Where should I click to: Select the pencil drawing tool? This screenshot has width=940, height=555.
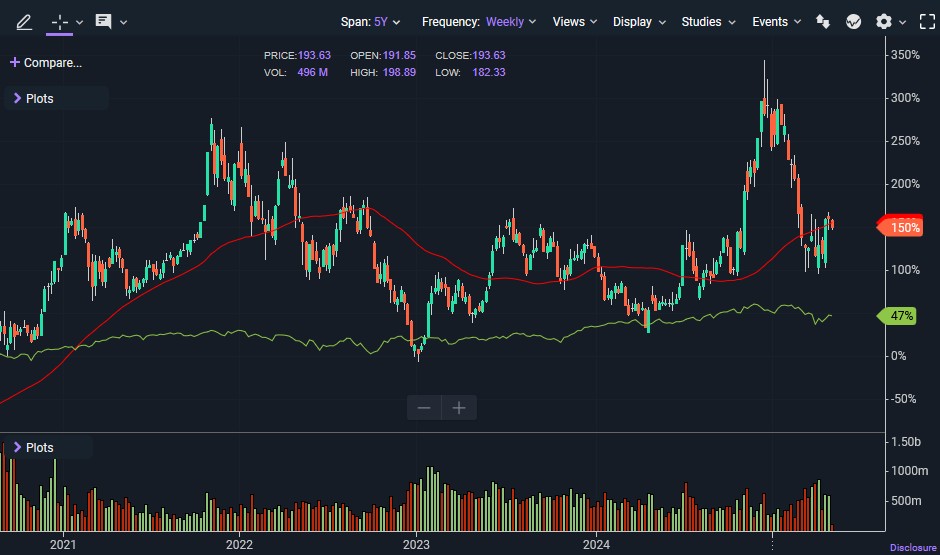pos(24,21)
